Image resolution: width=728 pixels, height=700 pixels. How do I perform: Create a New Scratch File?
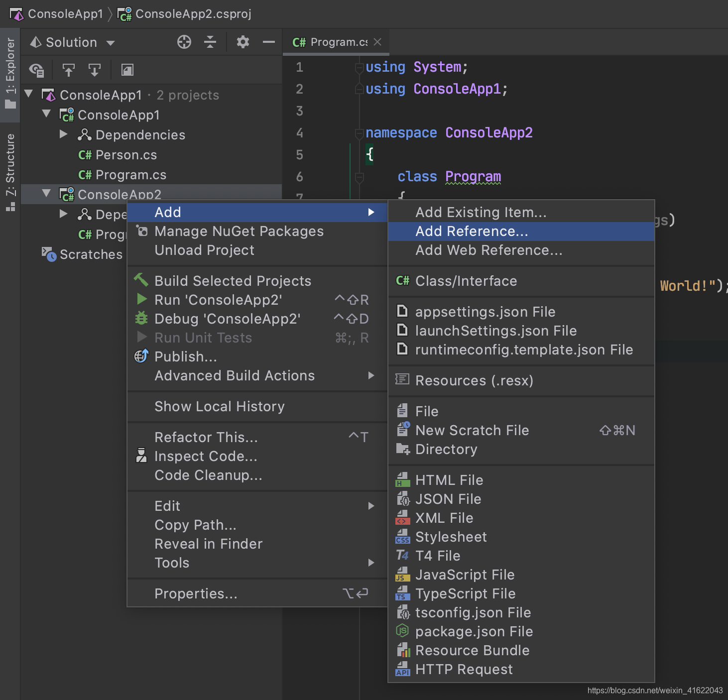click(521, 430)
